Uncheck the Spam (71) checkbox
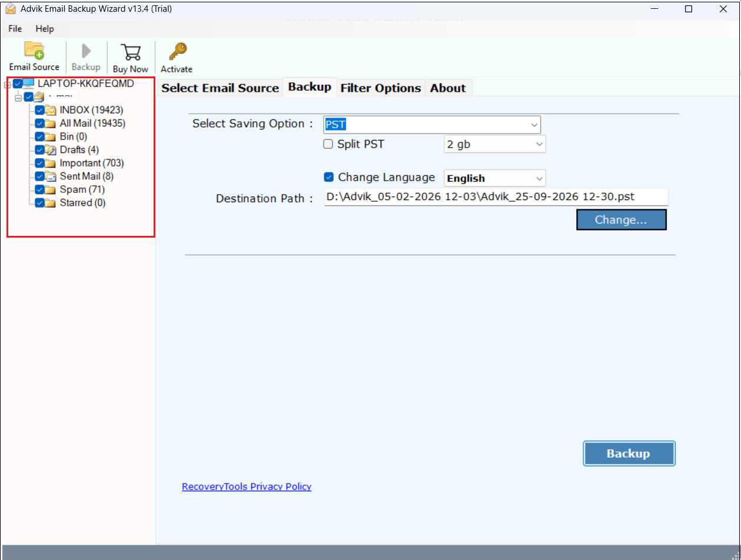This screenshot has height=560, width=741. (39, 189)
